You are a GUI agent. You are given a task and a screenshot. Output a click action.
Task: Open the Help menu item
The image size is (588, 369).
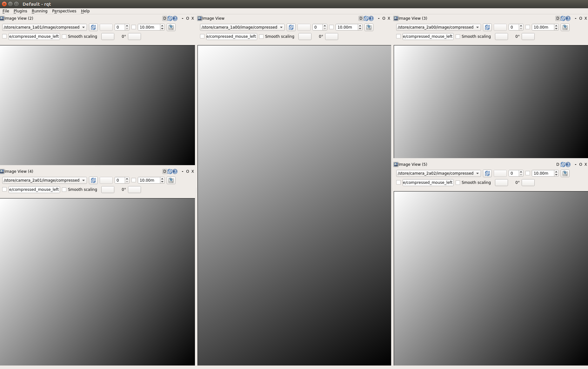point(85,11)
